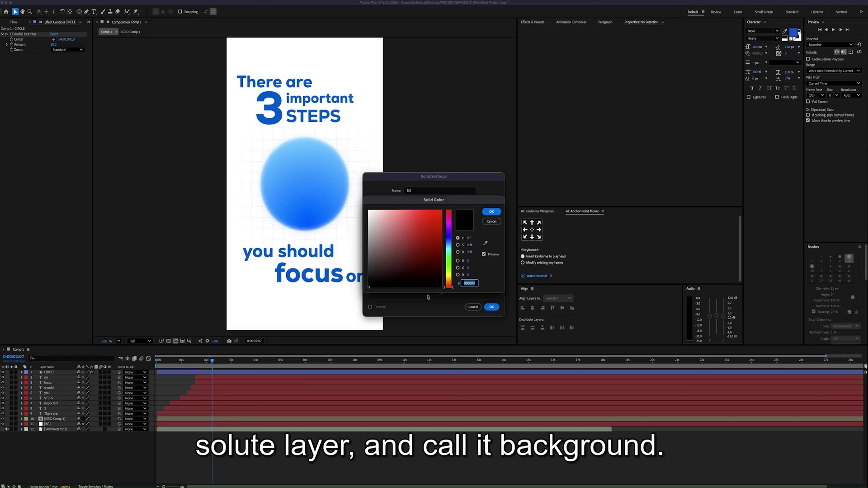The image size is (868, 488).
Task: Select the R radio button in color picker
Action: (x=458, y=261)
